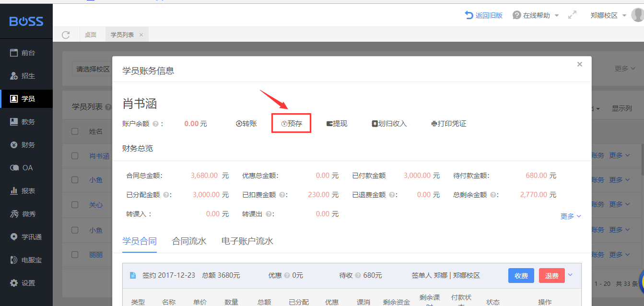Viewport: 644px width, 306px height.
Task: Expand 更多 under the 财务总览 section
Action: click(x=571, y=216)
